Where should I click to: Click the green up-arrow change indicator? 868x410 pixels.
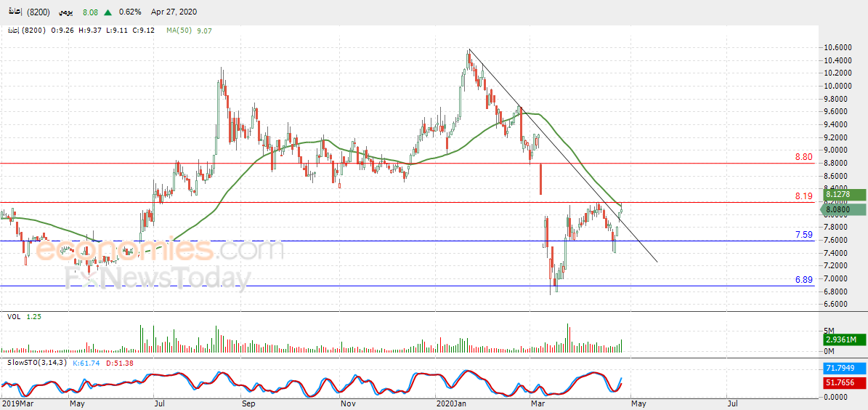tap(108, 12)
